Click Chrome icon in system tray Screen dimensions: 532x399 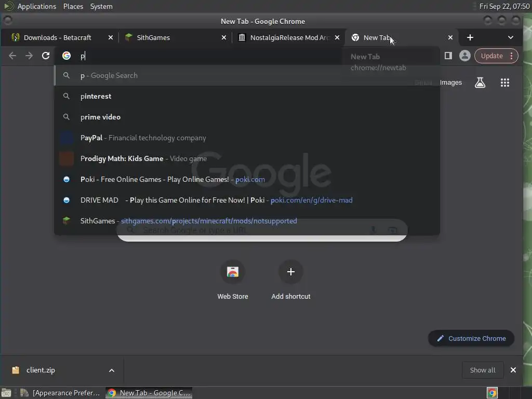pyautogui.click(x=492, y=393)
